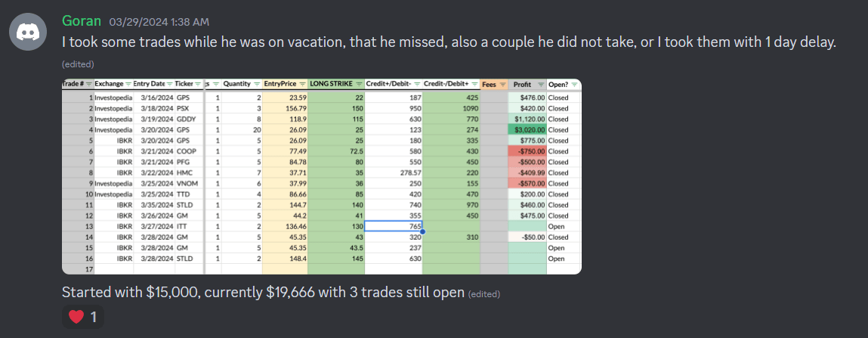Screen dimensions: 868x338
Task: Select the highlighted cell containing 765
Action: click(394, 226)
